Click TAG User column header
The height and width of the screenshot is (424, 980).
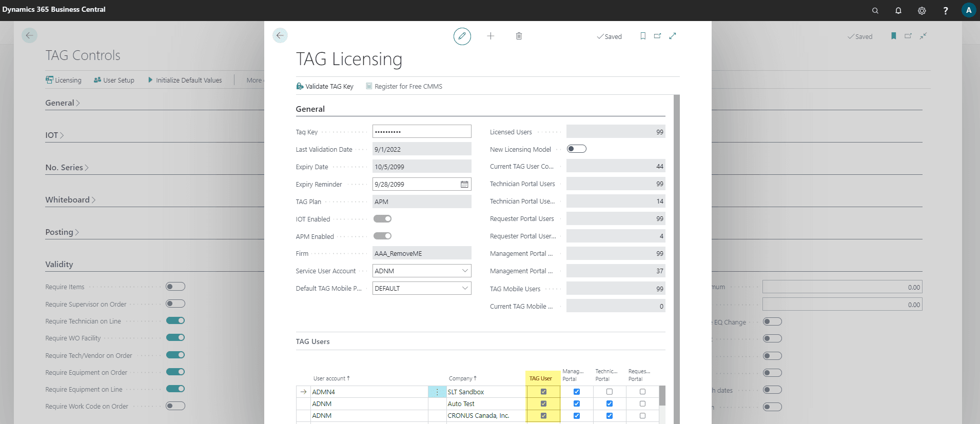tap(540, 378)
